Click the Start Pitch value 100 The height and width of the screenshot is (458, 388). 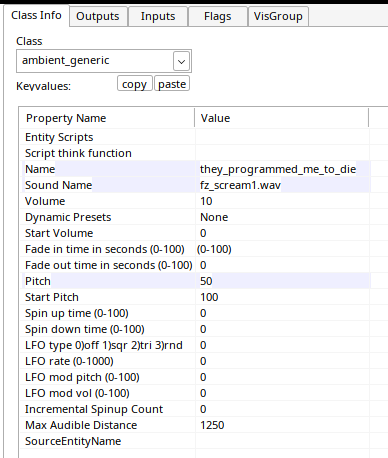point(209,297)
